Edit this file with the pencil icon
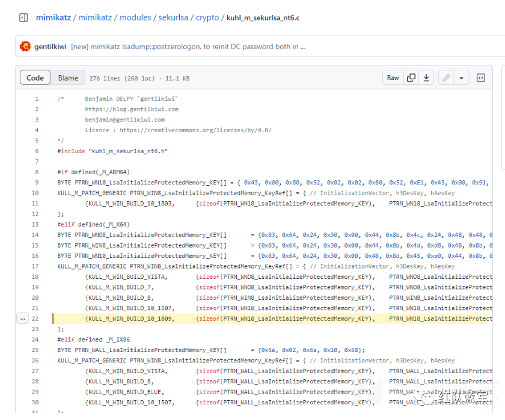Screen dimensions: 505x420 (446, 78)
